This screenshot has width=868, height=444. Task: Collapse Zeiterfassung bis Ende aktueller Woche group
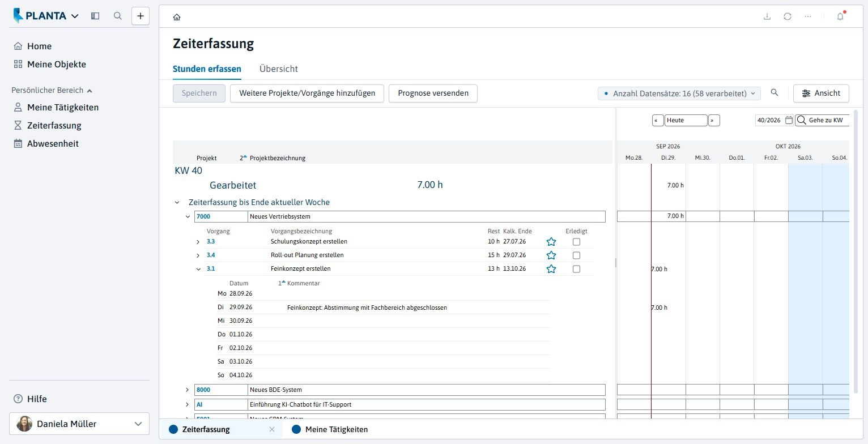click(x=177, y=202)
